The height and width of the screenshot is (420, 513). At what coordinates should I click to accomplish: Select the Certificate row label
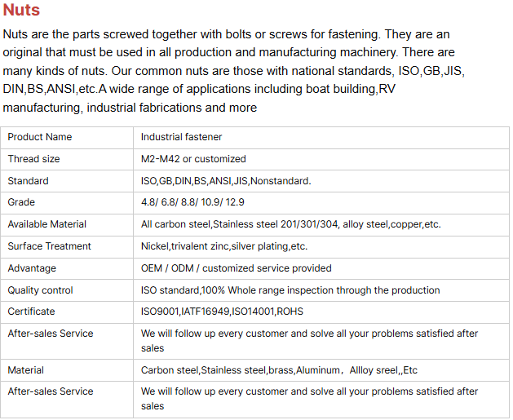32,312
